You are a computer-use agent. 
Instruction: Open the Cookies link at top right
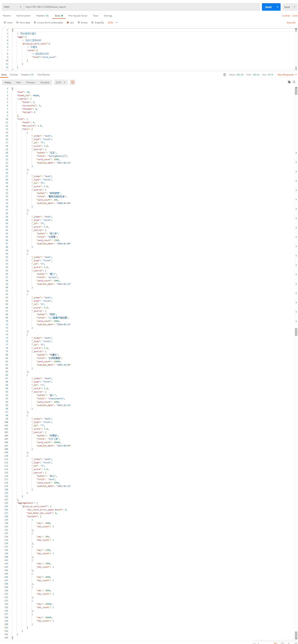coord(286,16)
